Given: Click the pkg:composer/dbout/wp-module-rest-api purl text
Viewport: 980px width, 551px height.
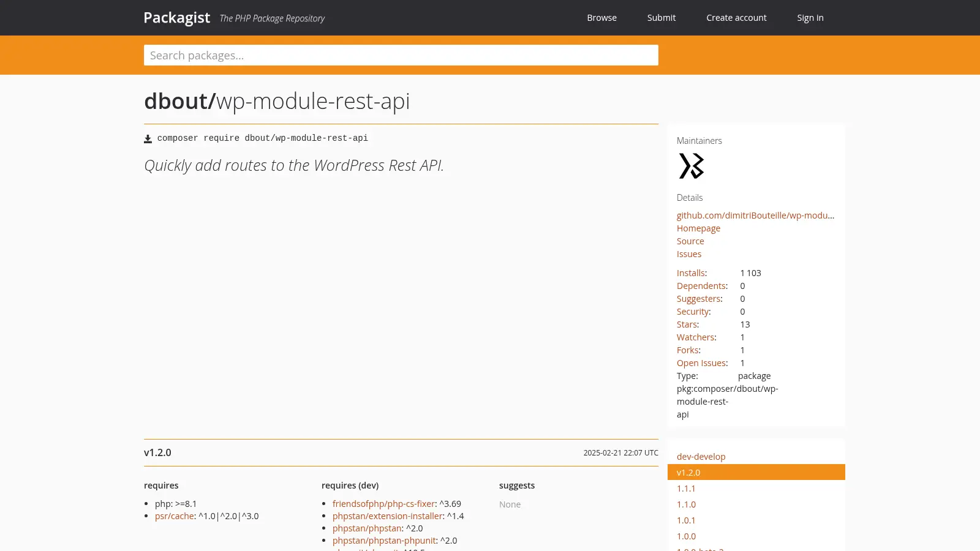Looking at the screenshot, I should [727, 402].
